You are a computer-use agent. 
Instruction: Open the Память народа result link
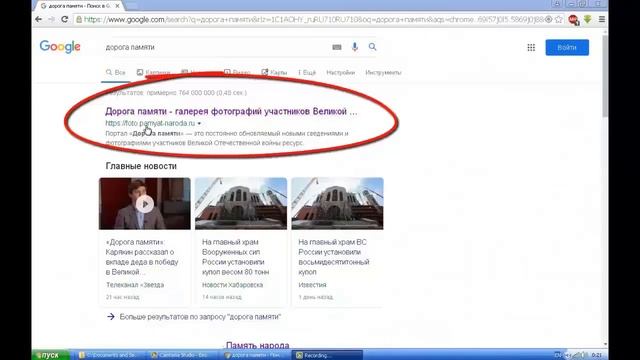pos(258,345)
